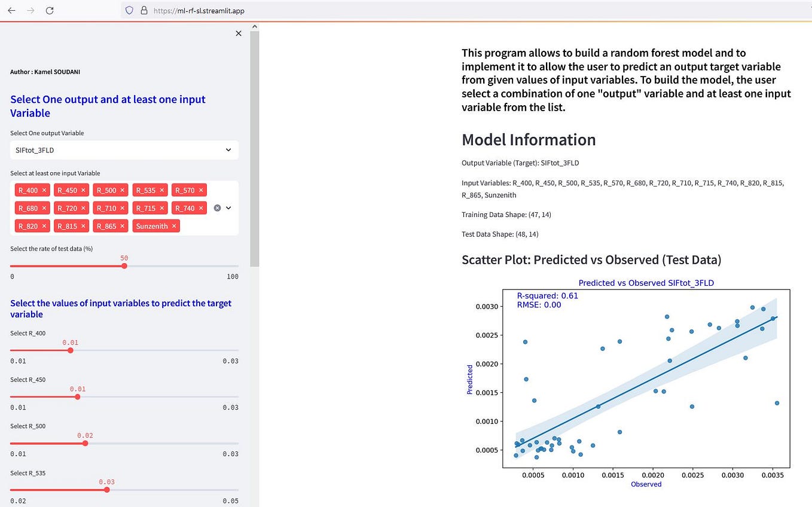The height and width of the screenshot is (507, 812).
Task: Remove R_865 from the input variable list
Action: tap(121, 226)
